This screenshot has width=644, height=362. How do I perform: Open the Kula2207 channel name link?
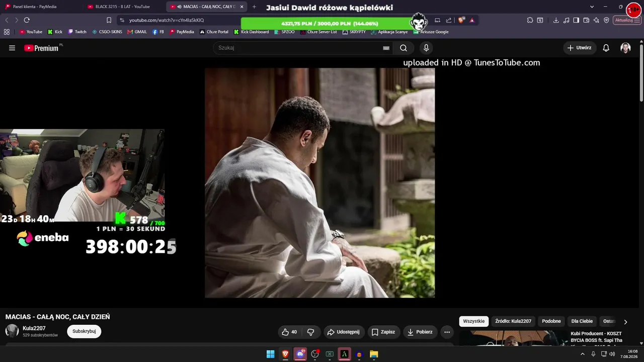pyautogui.click(x=34, y=328)
